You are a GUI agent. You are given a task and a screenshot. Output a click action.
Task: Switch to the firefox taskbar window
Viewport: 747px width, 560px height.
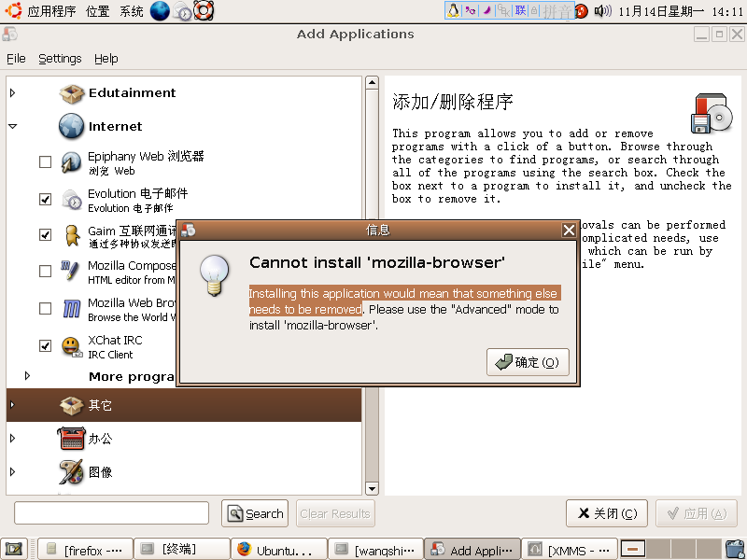coord(85,550)
